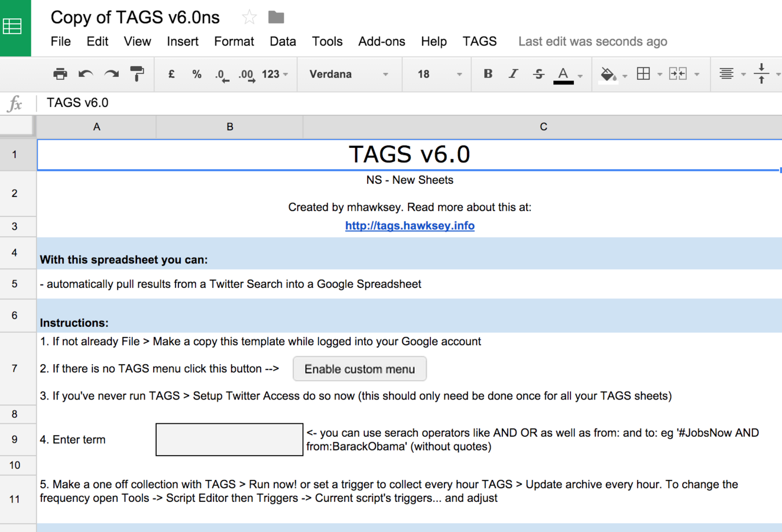Open vertical align options
The height and width of the screenshot is (532, 782).
pos(761,74)
